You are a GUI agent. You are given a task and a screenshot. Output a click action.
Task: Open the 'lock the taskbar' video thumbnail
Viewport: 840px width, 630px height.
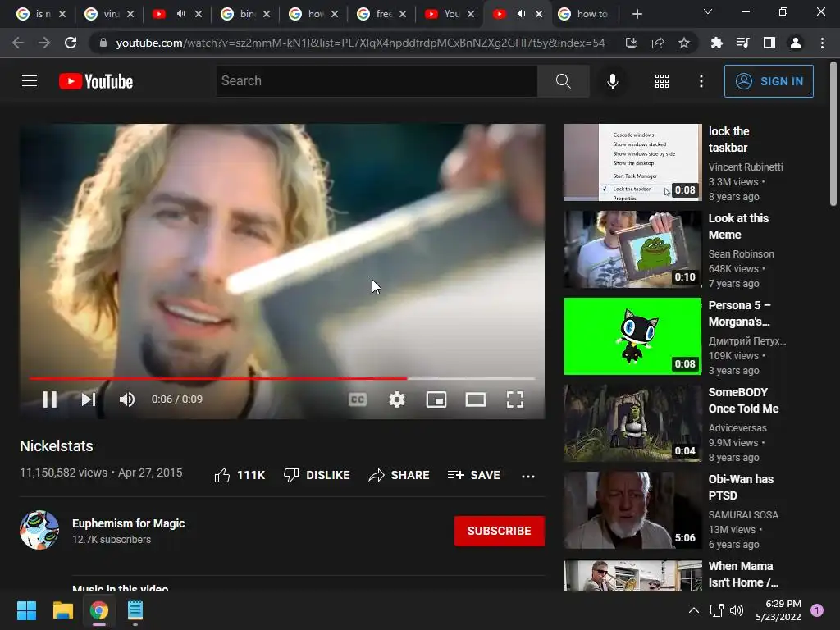pyautogui.click(x=632, y=162)
